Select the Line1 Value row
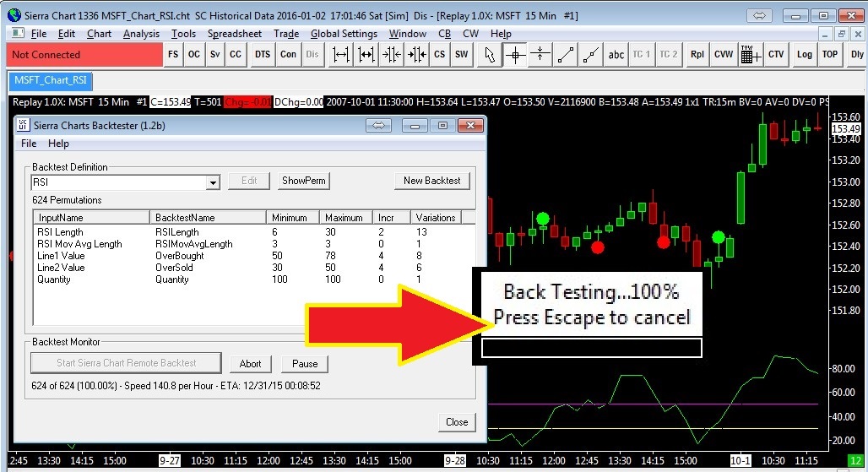Viewport: 868px width, 472px height. pyautogui.click(x=254, y=256)
